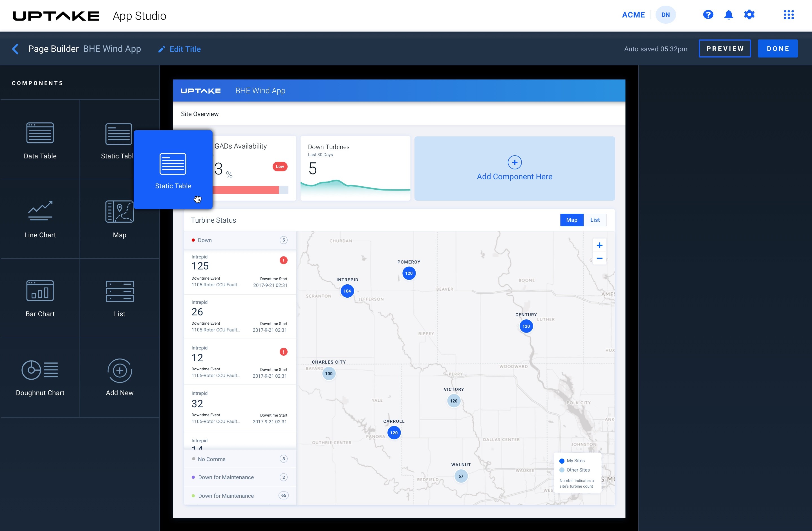Image resolution: width=812 pixels, height=531 pixels.
Task: Open notifications bell icon
Action: (729, 15)
